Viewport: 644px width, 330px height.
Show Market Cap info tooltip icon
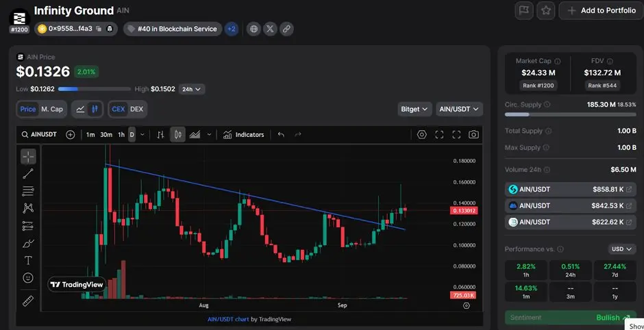click(x=558, y=61)
